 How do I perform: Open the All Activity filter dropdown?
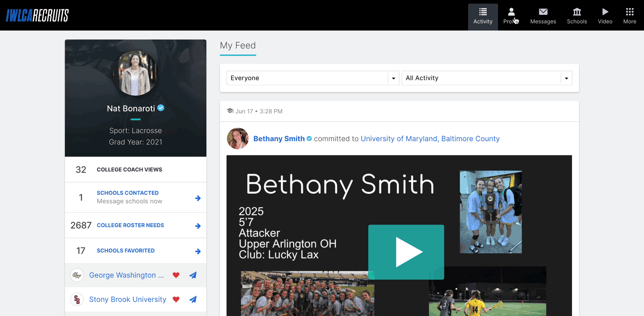pos(487,78)
